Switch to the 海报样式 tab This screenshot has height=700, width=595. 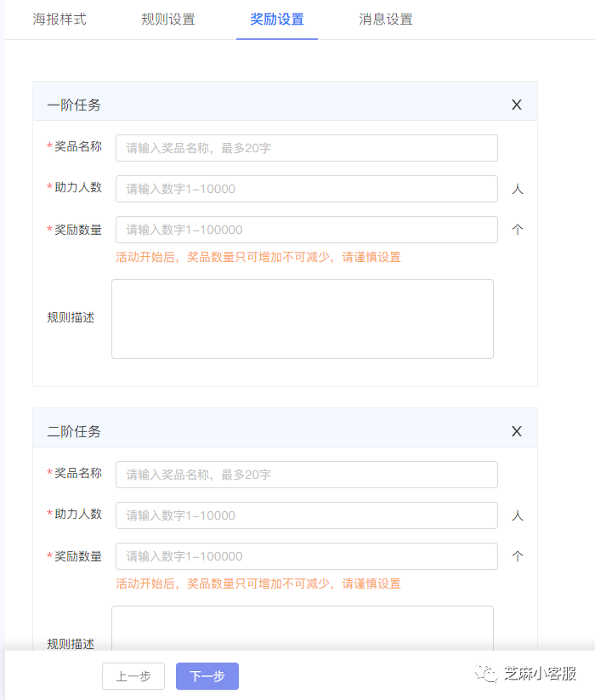coord(59,20)
